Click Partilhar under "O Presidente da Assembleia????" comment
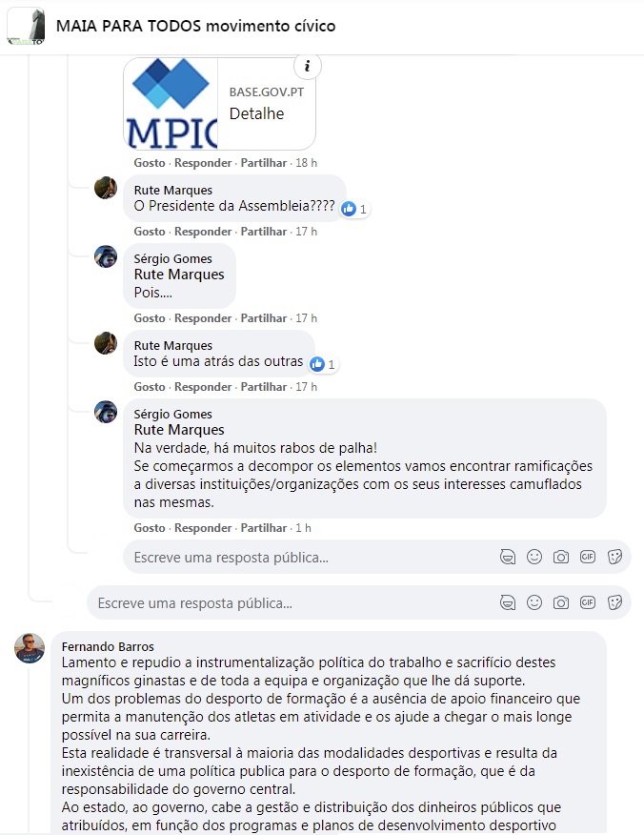 click(264, 231)
